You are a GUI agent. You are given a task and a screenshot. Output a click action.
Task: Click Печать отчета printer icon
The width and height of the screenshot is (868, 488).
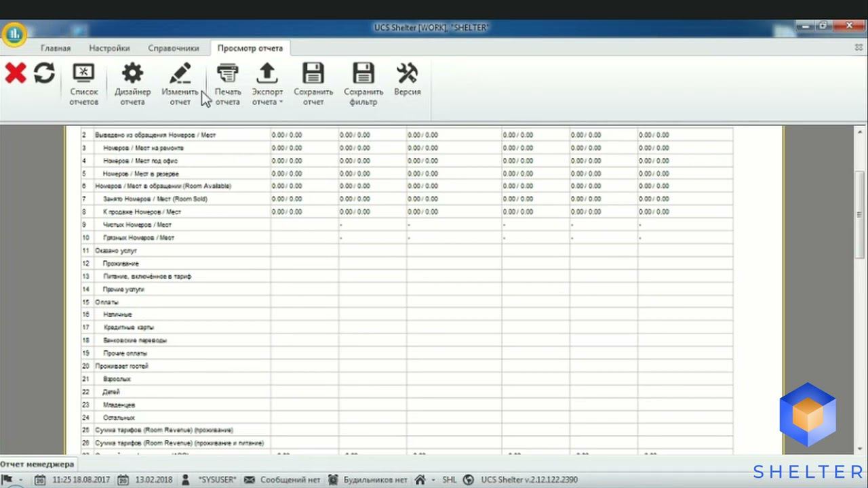227,84
